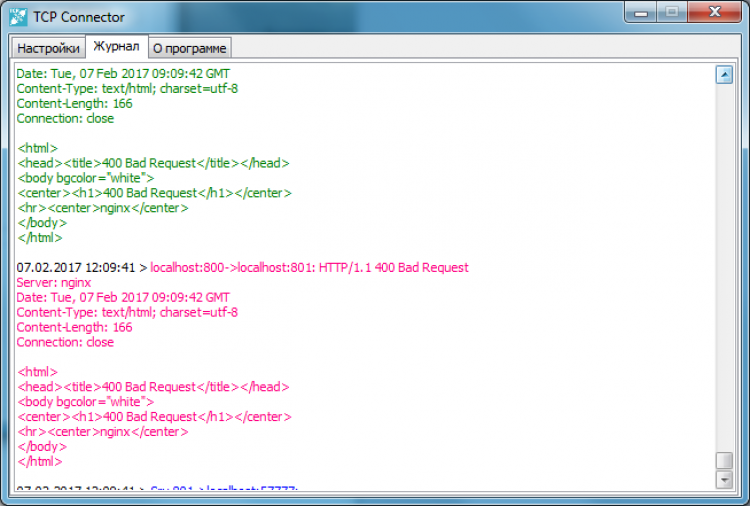
Task: Click pink '<hr><center>nginx</center>' line
Action: [x=102, y=432]
